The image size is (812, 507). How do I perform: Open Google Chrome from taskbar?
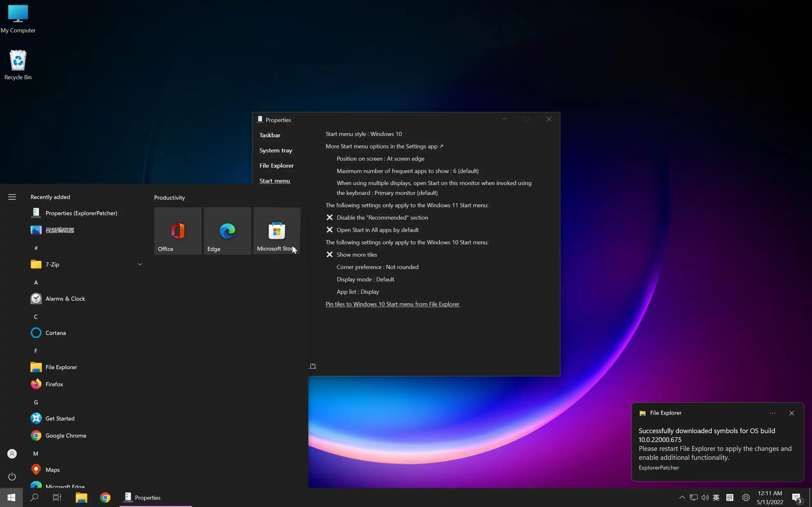point(105,497)
